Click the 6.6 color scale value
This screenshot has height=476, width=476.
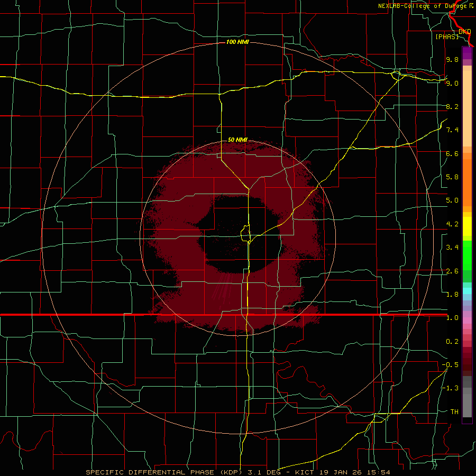point(452,153)
